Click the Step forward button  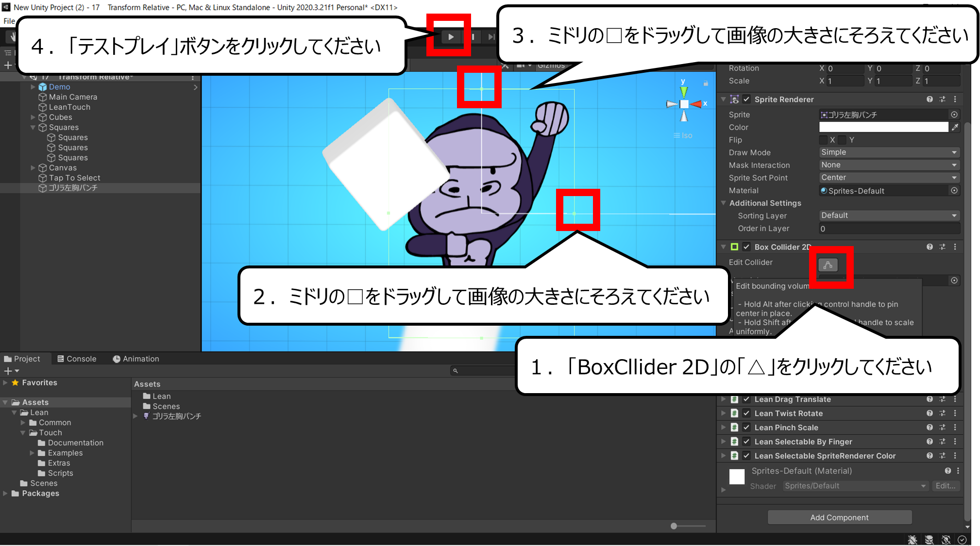pos(491,36)
